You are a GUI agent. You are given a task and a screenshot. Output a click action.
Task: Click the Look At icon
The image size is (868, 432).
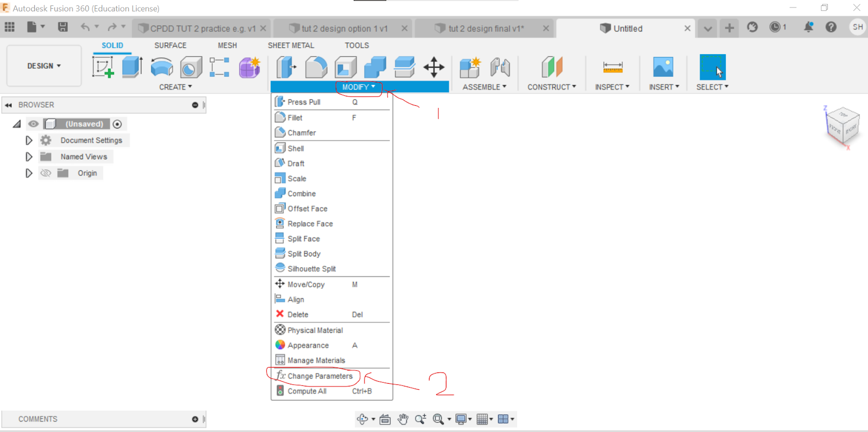pos(385,419)
